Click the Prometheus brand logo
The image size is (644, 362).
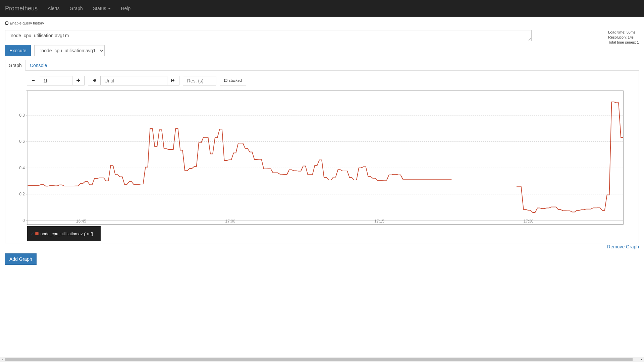21,8
